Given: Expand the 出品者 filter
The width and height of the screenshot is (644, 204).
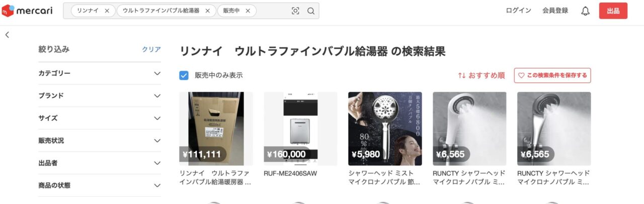Looking at the screenshot, I should click(x=100, y=163).
